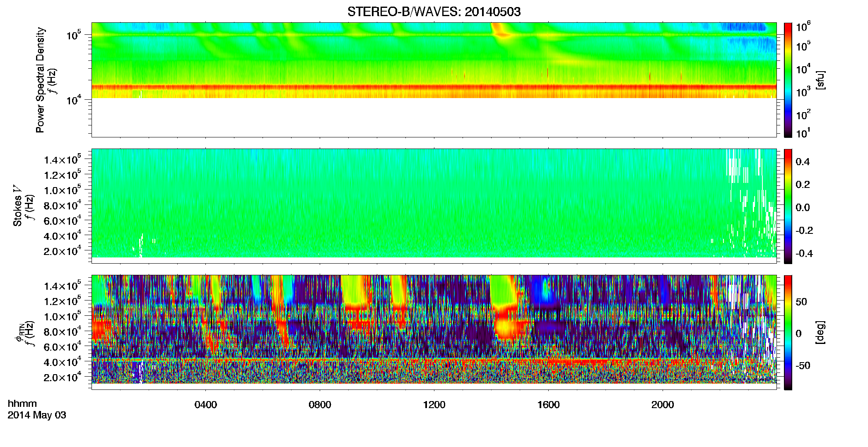Click the 0.4 tick on Stokes color bar
Image resolution: width=868 pixels, height=447 pixels.
[802, 162]
